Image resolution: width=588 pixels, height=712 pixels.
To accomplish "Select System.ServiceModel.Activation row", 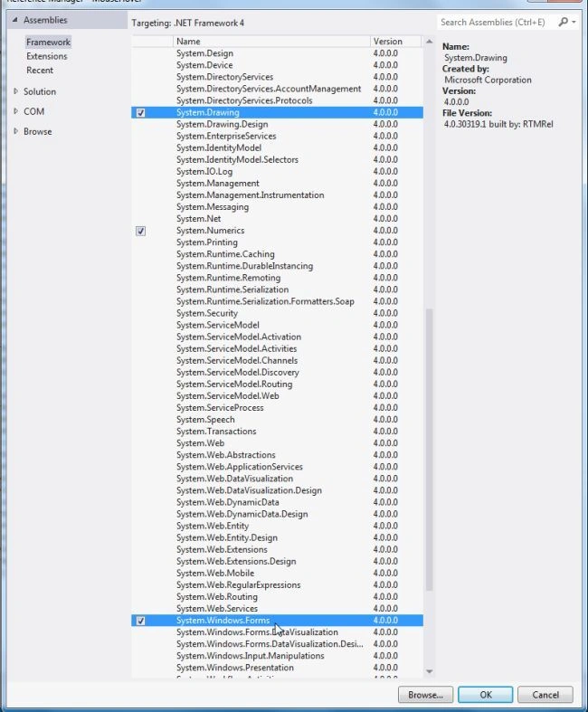I will coord(277,337).
